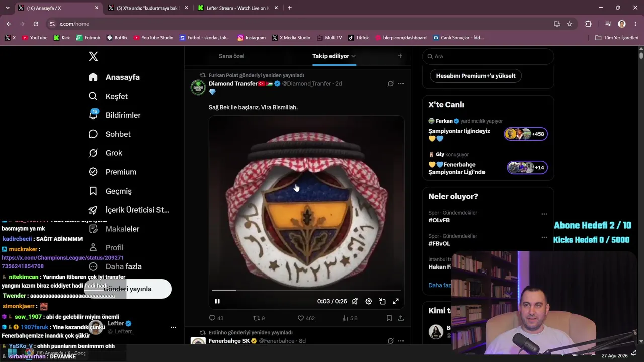The width and height of the screenshot is (644, 362).
Task: Open video settings gear menu
Action: point(369,301)
